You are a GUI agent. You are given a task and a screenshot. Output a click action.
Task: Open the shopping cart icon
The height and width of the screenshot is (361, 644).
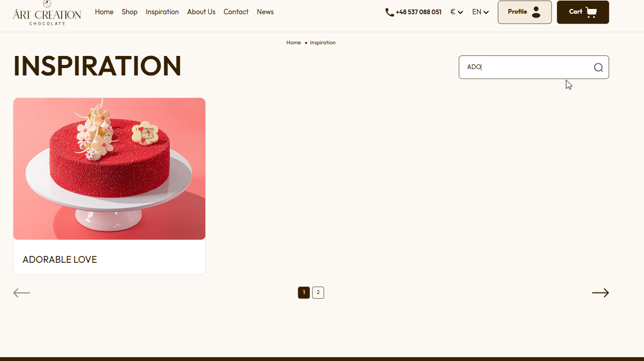tap(591, 12)
